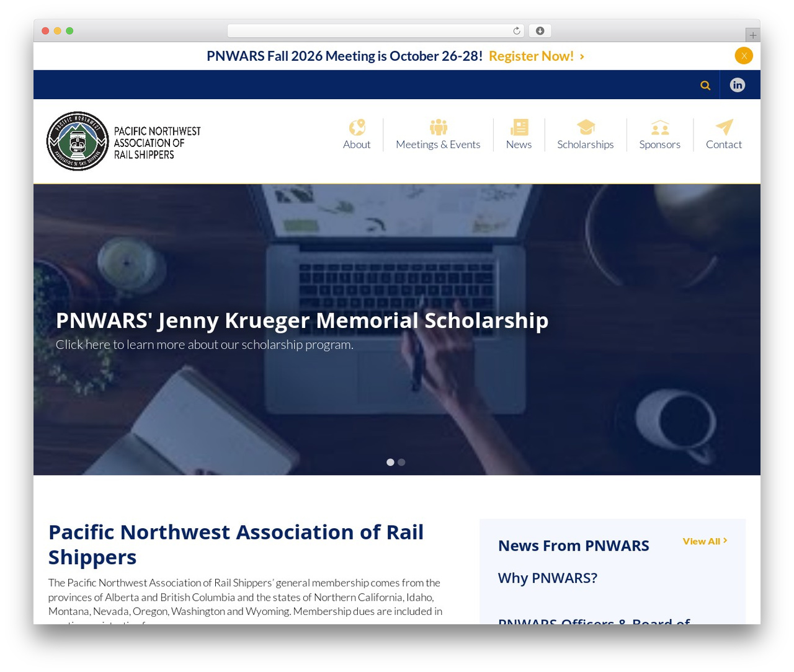This screenshot has width=794, height=672.
Task: Click the Register Now! link
Action: click(x=537, y=56)
